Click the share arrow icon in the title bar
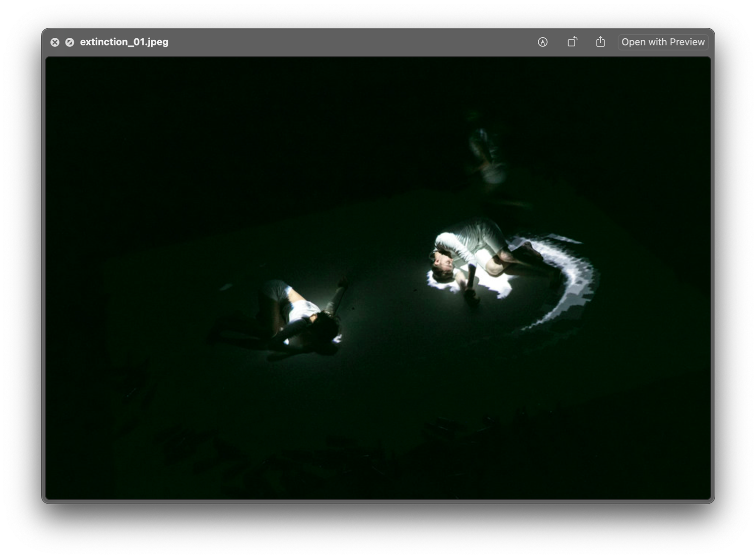Image resolution: width=756 pixels, height=558 pixels. pyautogui.click(x=600, y=42)
